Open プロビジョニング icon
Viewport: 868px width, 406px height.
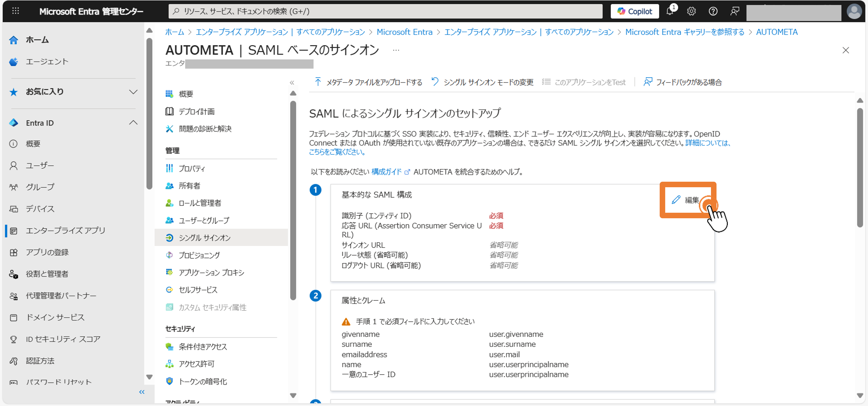tap(169, 255)
